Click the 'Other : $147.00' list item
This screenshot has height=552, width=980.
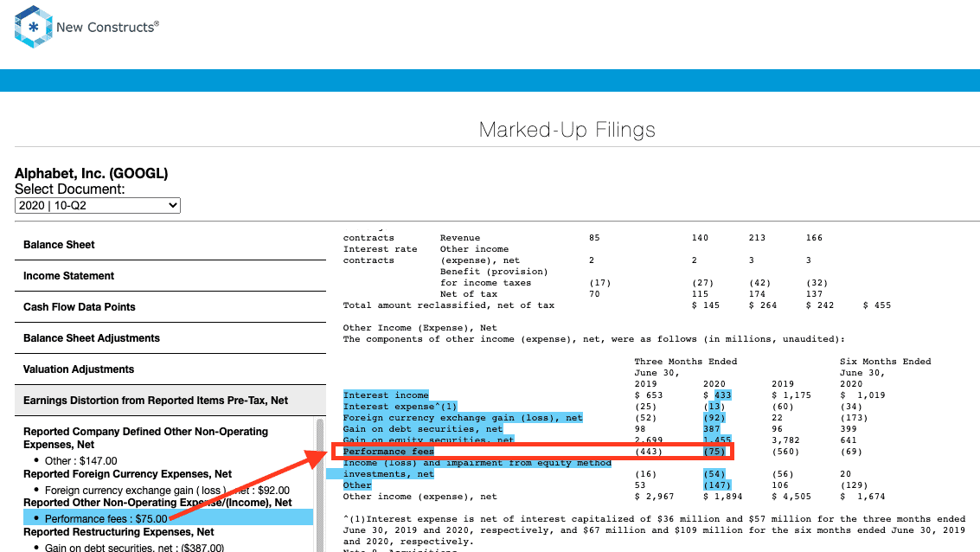tap(80, 461)
